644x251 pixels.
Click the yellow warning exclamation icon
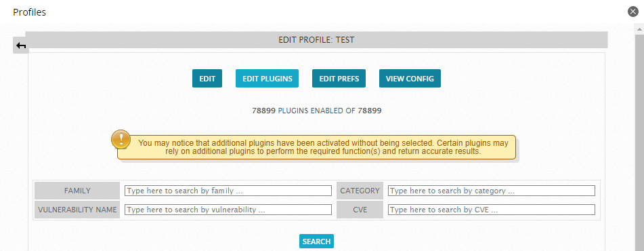click(121, 140)
